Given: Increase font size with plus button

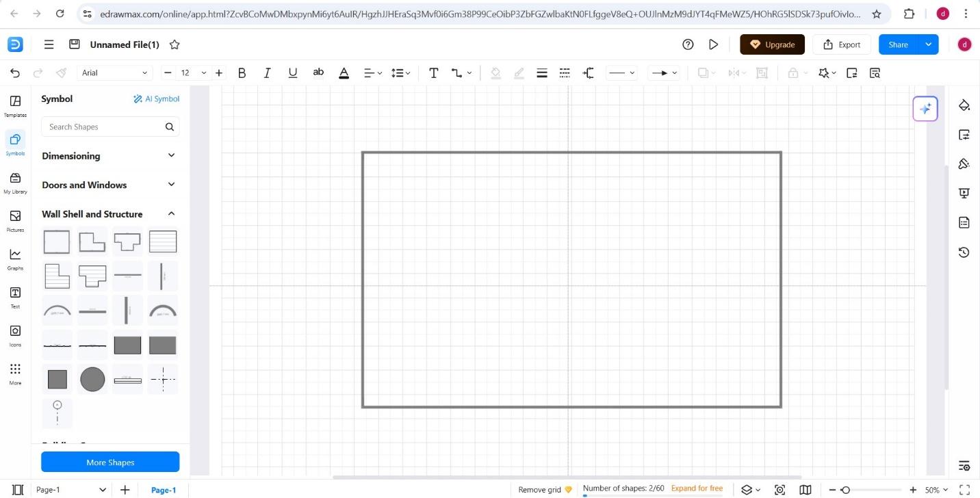Looking at the screenshot, I should (x=219, y=73).
